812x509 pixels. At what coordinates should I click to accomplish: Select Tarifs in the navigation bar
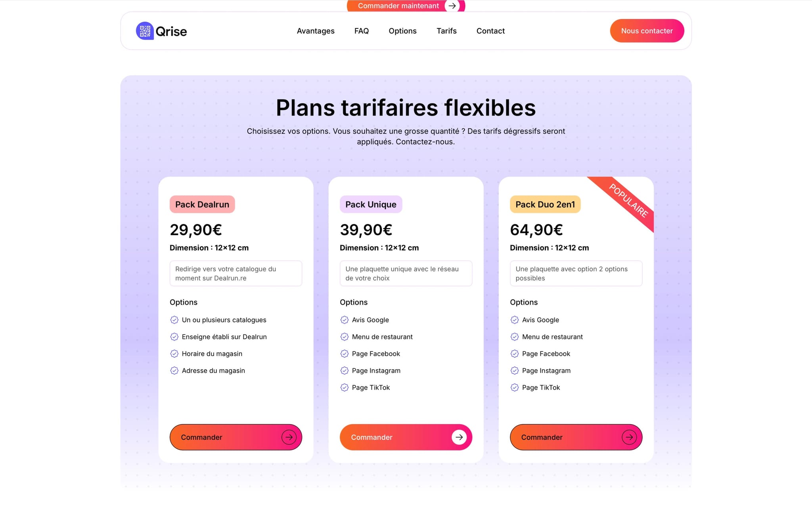[446, 31]
